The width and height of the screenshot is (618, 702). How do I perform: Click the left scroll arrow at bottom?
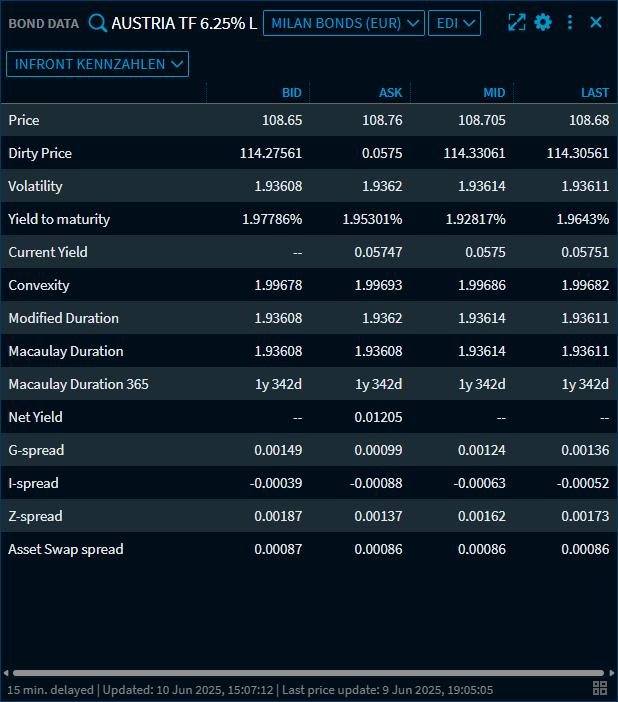[6, 673]
